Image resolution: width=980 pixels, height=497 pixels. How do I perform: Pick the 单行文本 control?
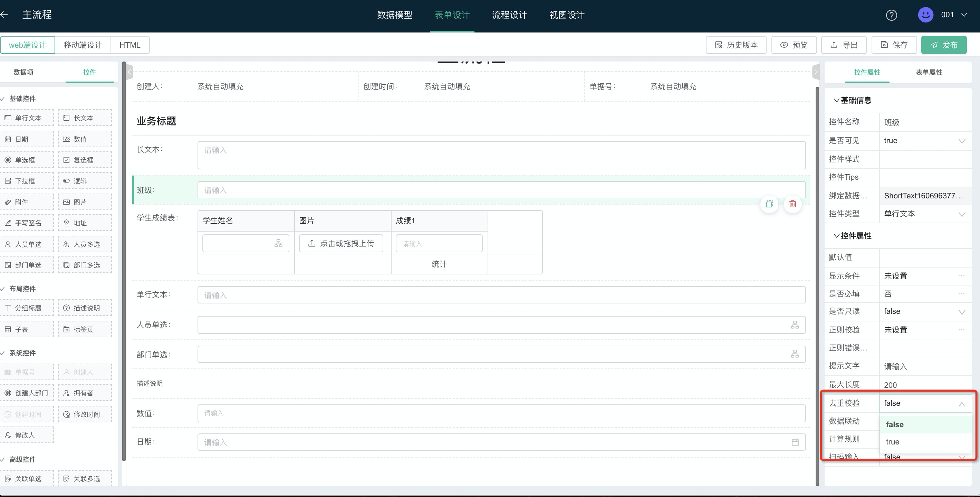coord(27,118)
